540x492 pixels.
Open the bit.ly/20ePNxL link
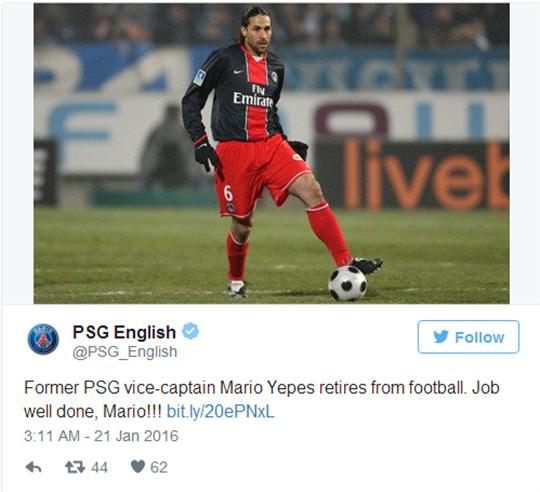[x=220, y=411]
